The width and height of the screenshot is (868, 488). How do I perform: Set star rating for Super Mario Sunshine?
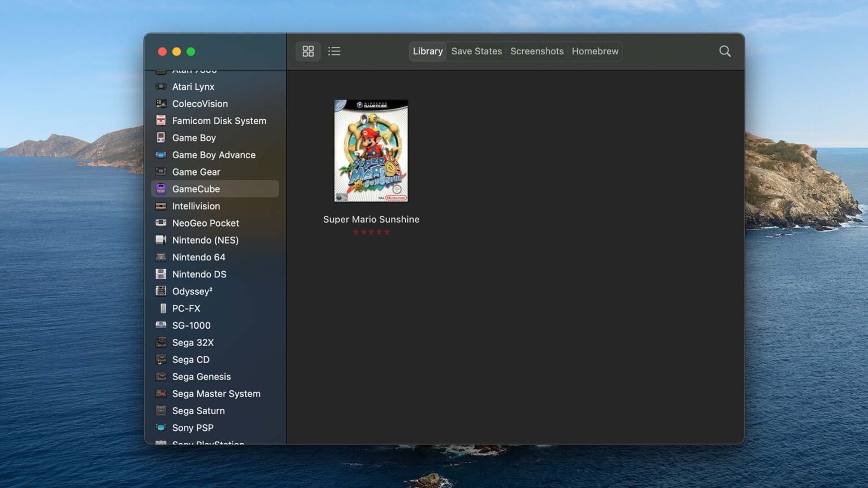[x=371, y=232]
